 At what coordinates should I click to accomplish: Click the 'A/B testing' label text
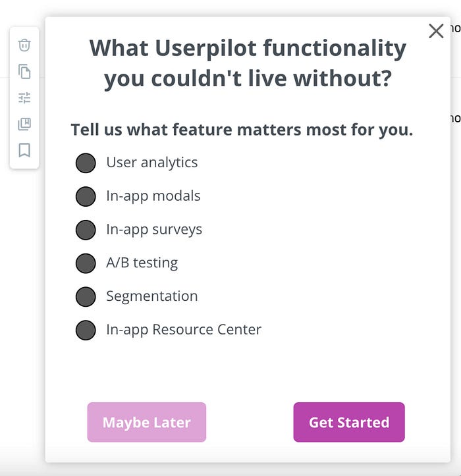(x=142, y=263)
